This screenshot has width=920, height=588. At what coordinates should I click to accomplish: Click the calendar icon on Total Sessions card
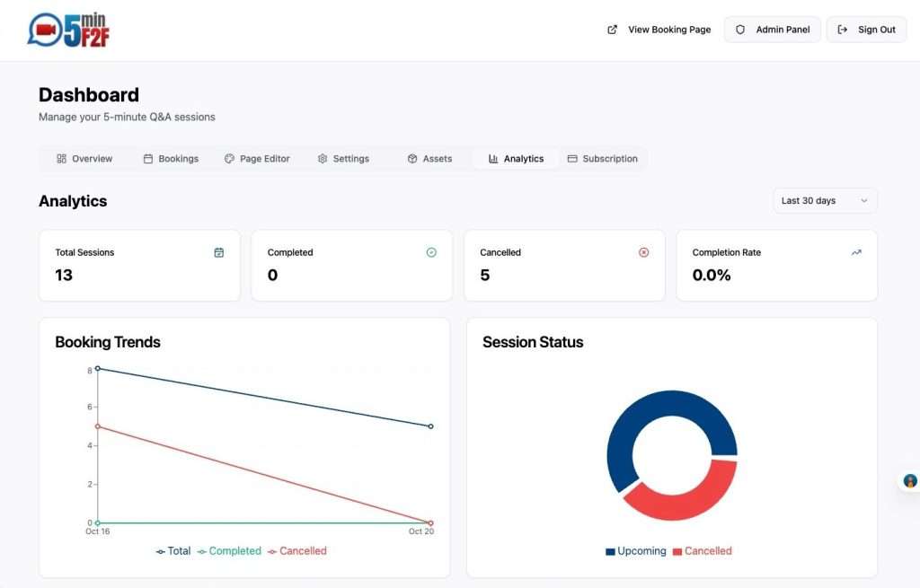(x=219, y=252)
